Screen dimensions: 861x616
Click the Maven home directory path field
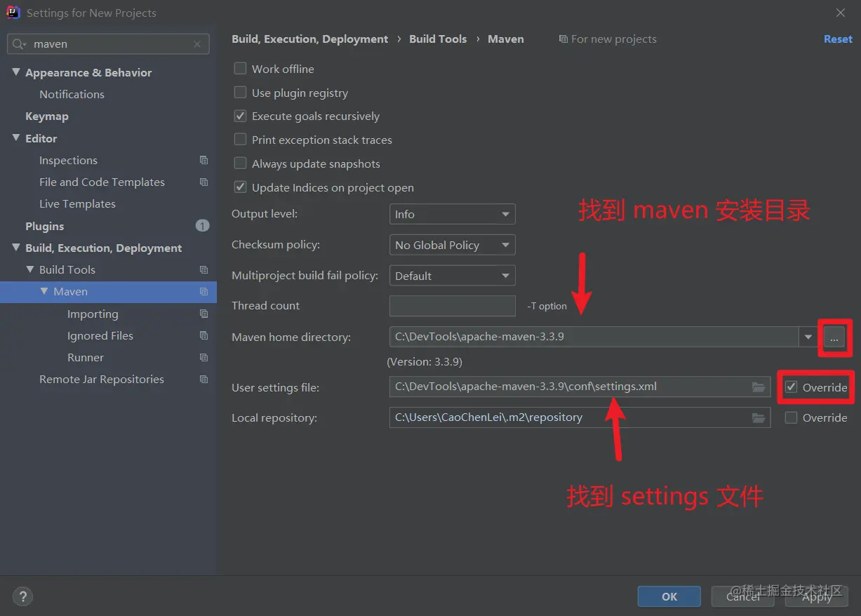594,337
